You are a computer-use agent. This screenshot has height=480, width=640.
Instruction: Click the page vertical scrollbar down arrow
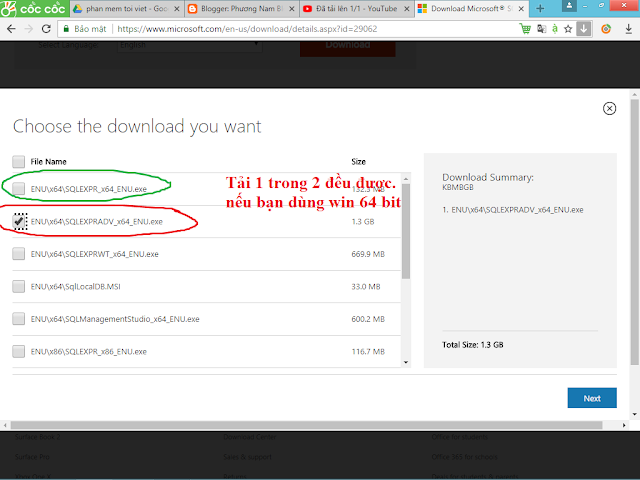pos(634,414)
